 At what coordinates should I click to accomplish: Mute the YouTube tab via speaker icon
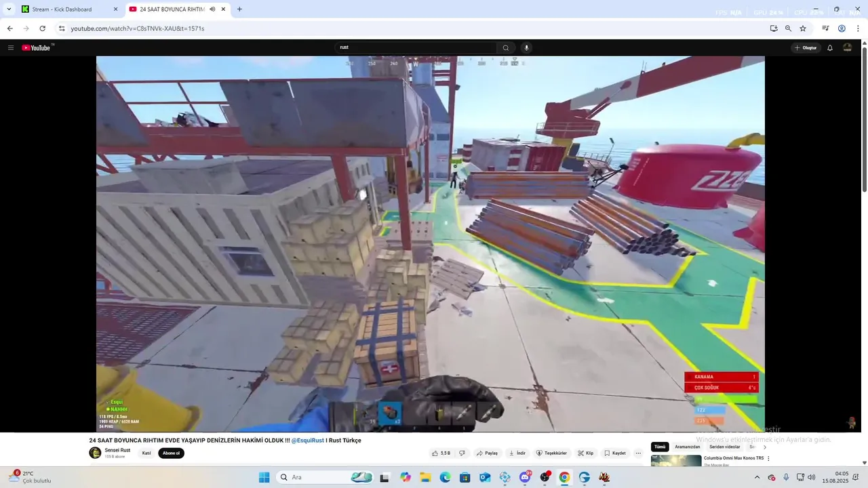[212, 9]
